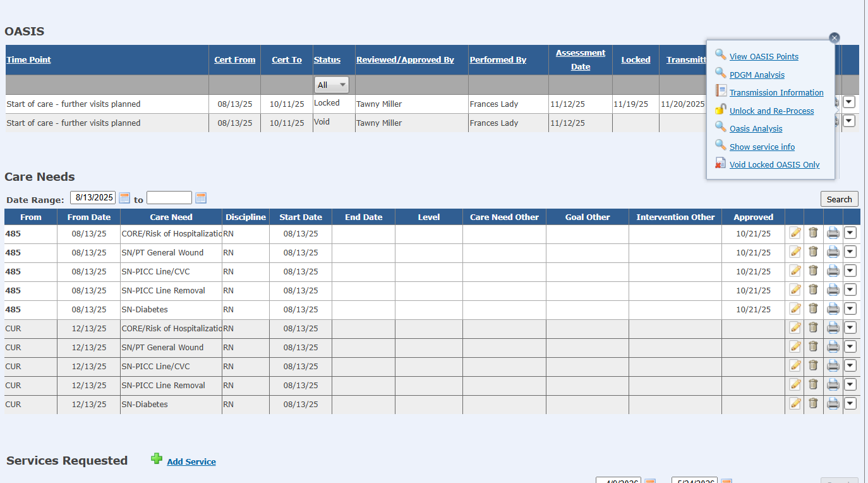Print the 485 SN-PICC Line Removal row

pos(833,290)
